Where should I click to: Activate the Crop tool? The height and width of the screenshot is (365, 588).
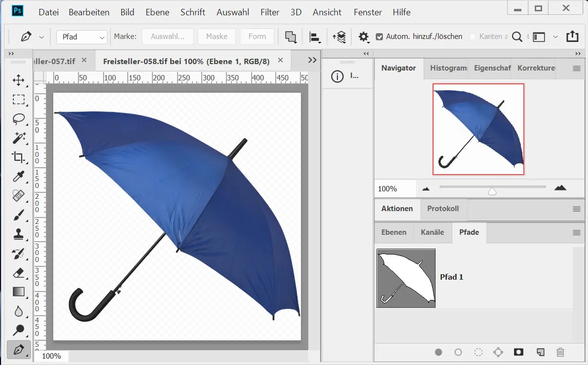click(18, 157)
